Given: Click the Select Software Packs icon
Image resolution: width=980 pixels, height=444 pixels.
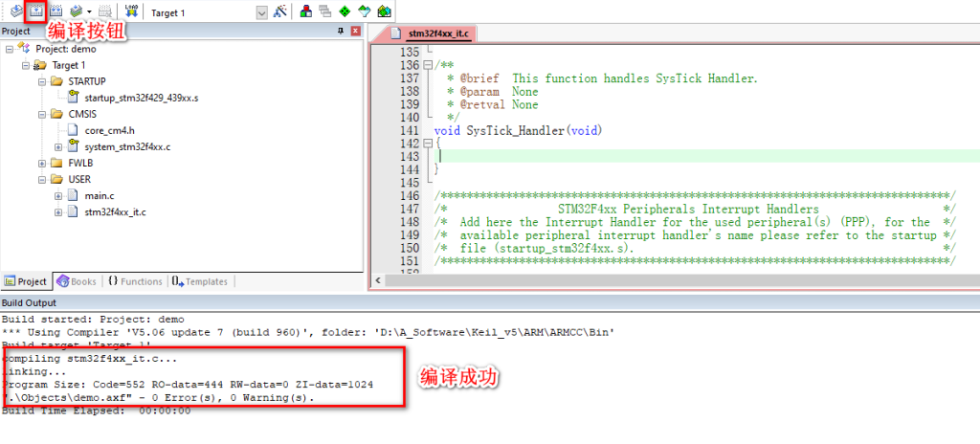Looking at the screenshot, I should (x=365, y=11).
